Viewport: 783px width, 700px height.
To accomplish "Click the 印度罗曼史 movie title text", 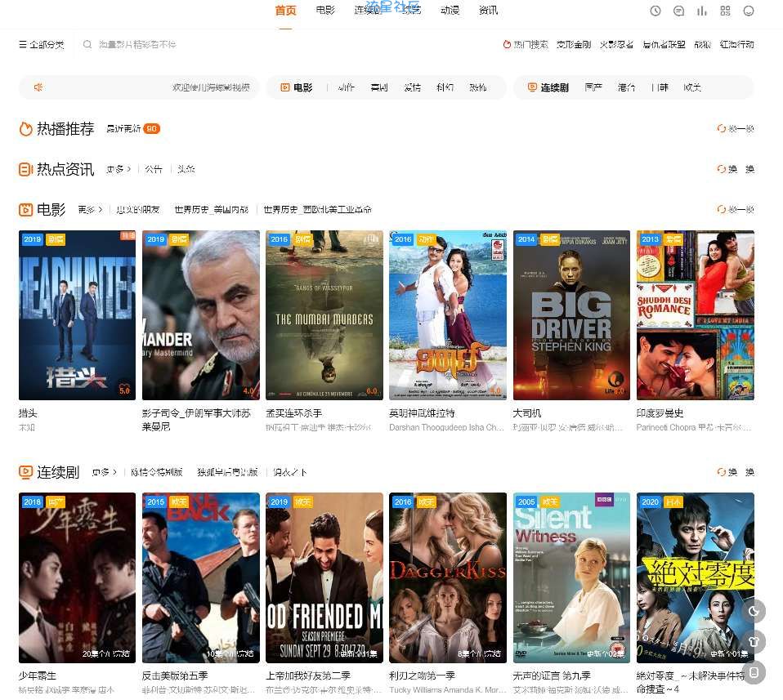I will pos(660,413).
